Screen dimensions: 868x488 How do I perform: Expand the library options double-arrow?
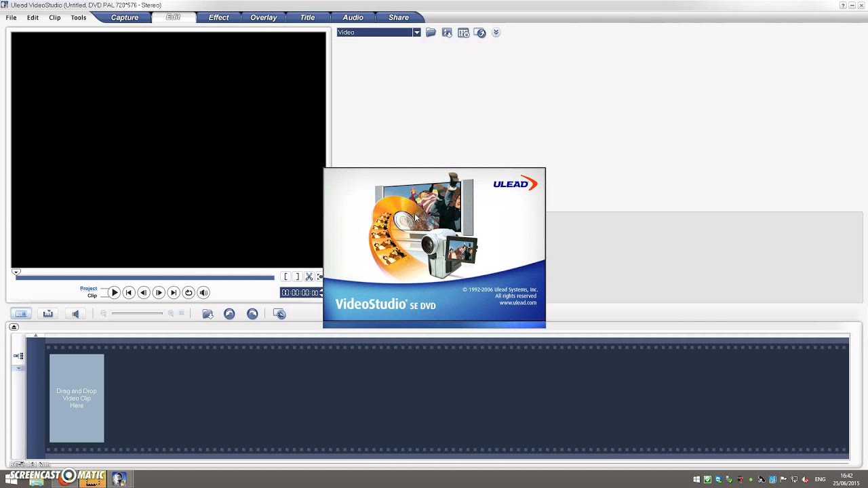tap(496, 33)
